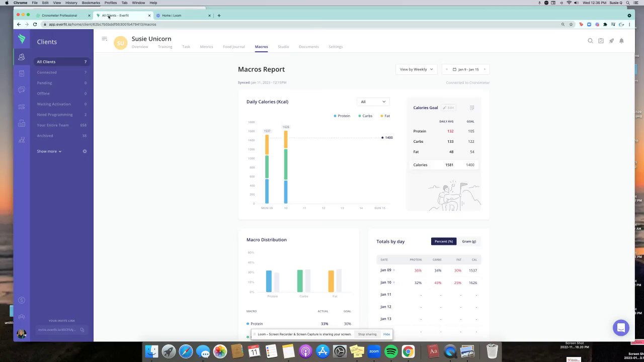
Task: Open the calendar icon in left rail
Action: (x=21, y=73)
